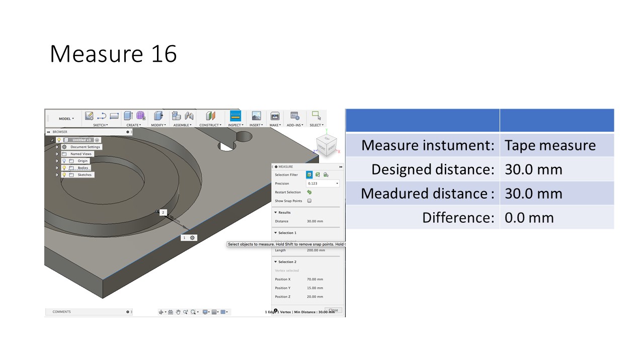The height and width of the screenshot is (362, 644).
Task: Enable the Show Snap Points checkbox
Action: coord(309,201)
